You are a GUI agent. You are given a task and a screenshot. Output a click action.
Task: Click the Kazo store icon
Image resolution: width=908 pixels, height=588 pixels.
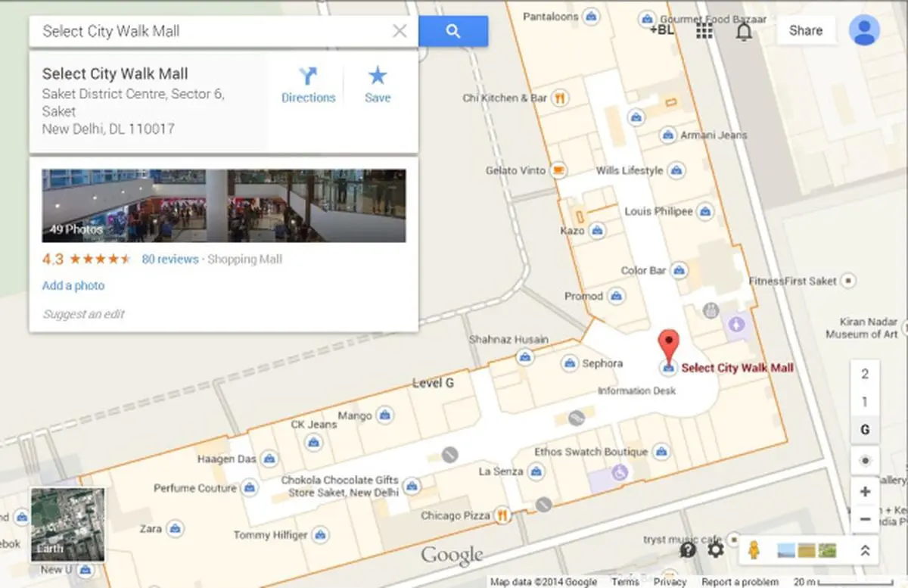pyautogui.click(x=597, y=230)
